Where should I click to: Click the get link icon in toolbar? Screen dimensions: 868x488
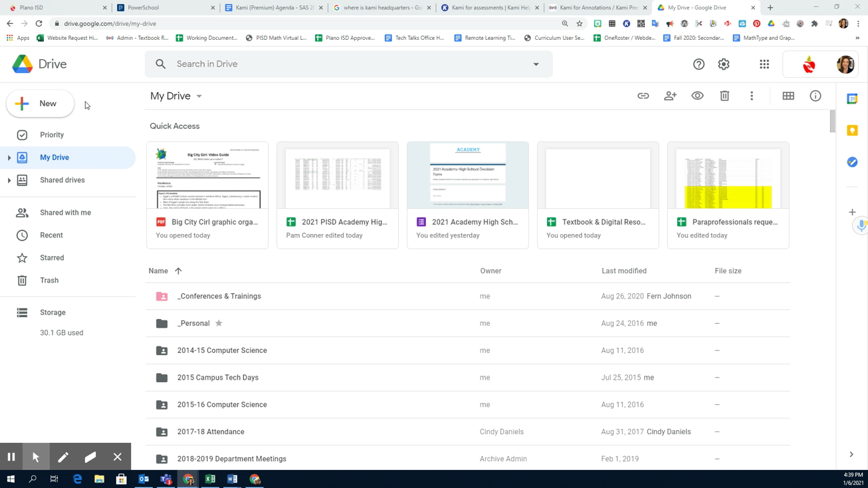pyautogui.click(x=643, y=96)
